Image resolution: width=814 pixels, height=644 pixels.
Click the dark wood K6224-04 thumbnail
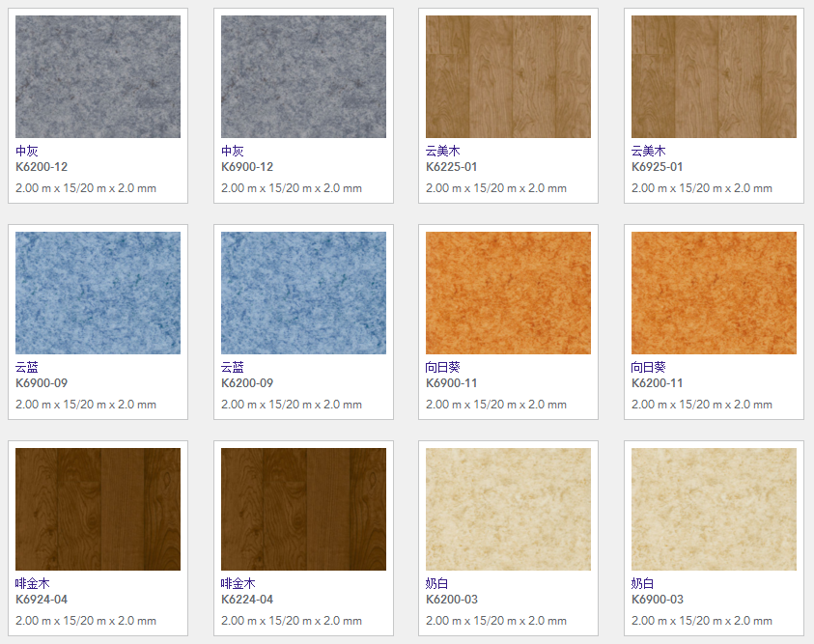303,509
